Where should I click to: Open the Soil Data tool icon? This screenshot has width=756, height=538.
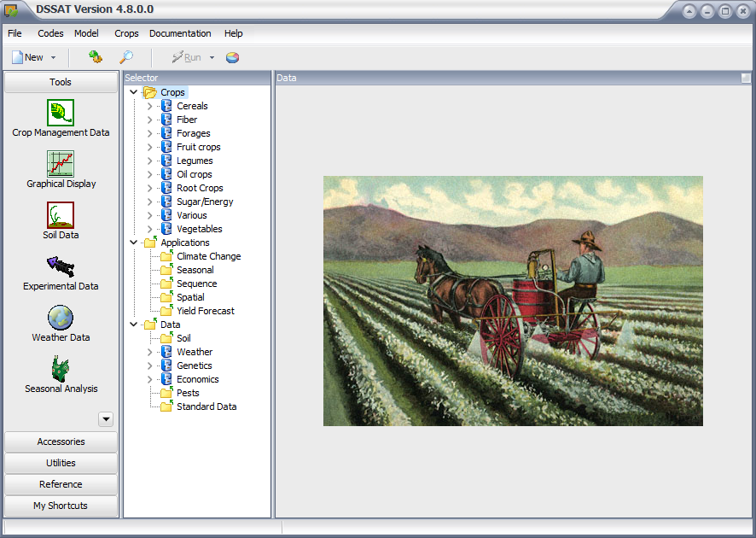pyautogui.click(x=61, y=215)
